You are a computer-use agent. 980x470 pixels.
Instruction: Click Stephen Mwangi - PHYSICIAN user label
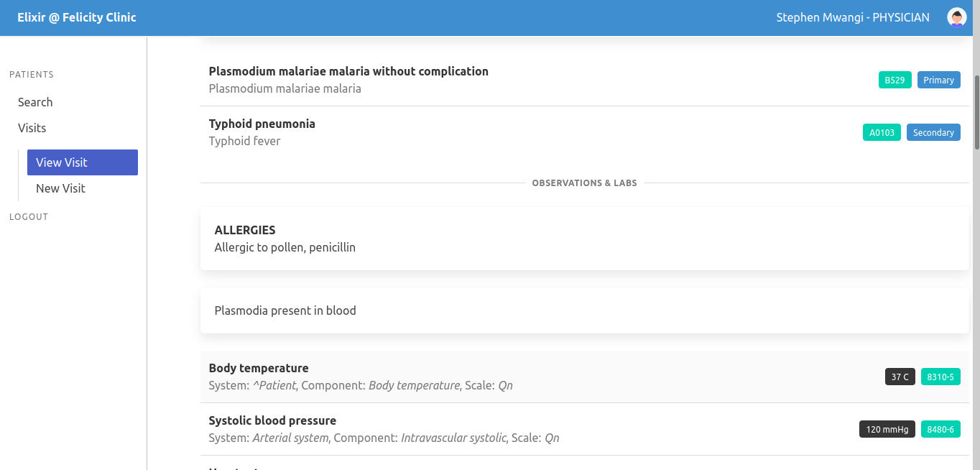point(853,17)
